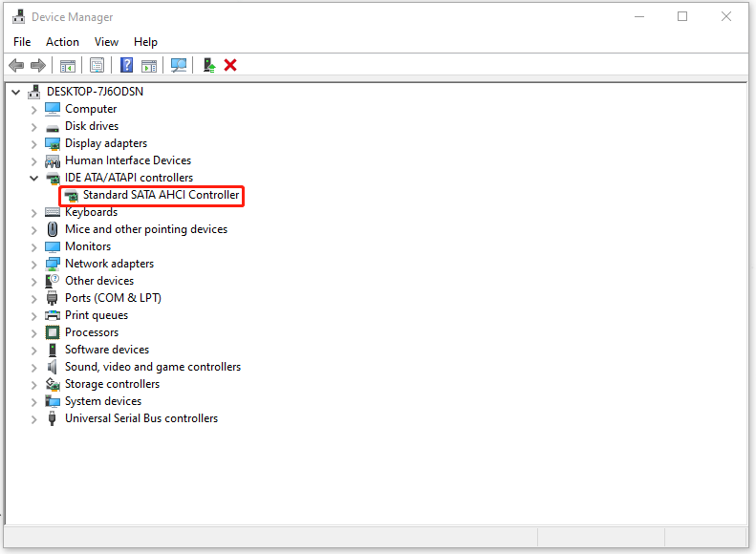Click the Print queues printer icon
The image size is (756, 554).
[53, 315]
